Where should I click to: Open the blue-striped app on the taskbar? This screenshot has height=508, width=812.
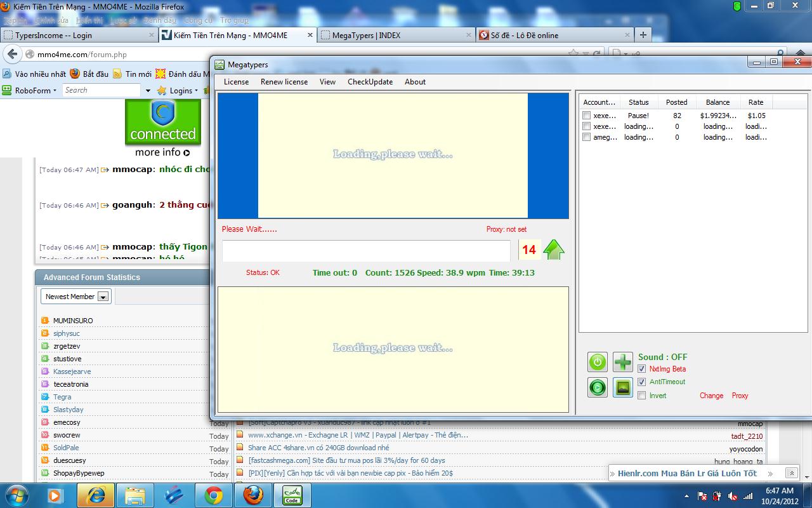[x=174, y=495]
